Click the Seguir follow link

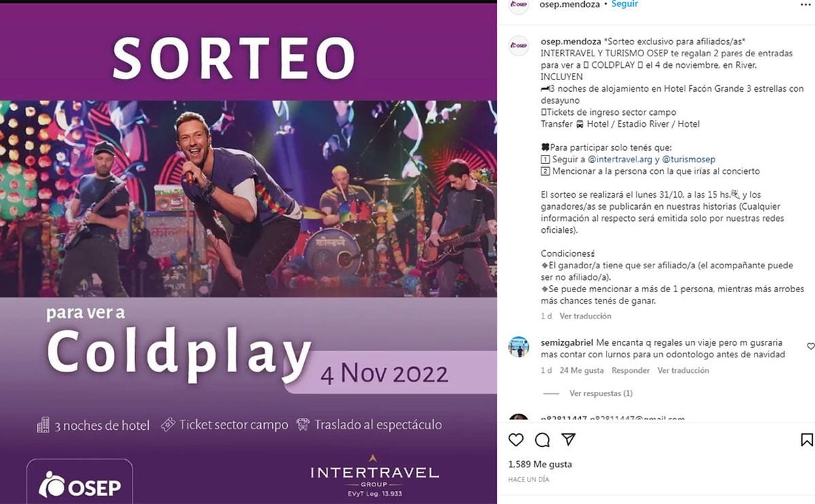(x=624, y=4)
